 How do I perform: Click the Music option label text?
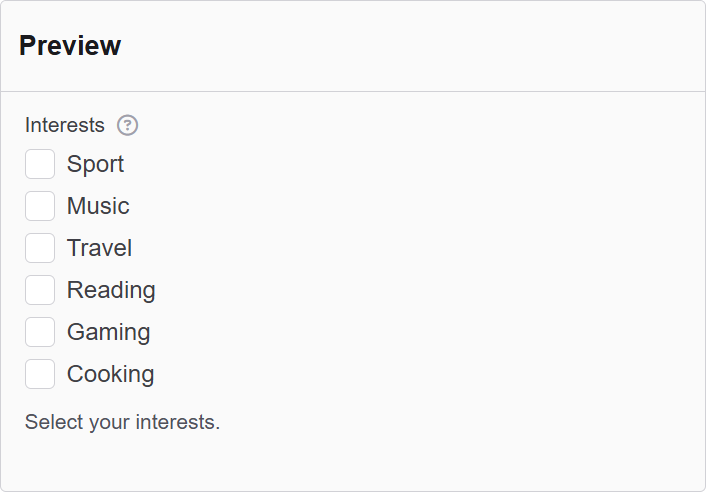click(x=98, y=206)
